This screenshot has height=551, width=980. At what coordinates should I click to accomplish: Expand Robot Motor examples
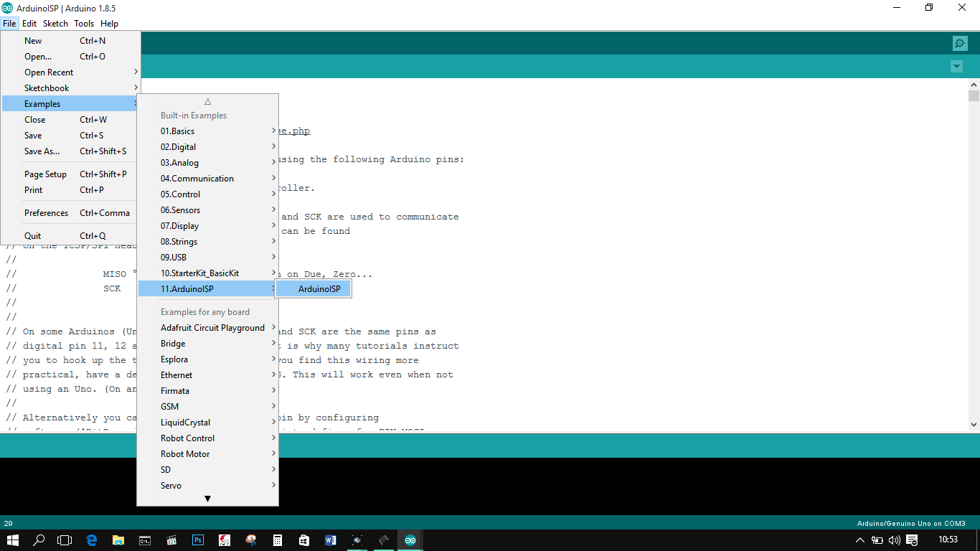[207, 454]
